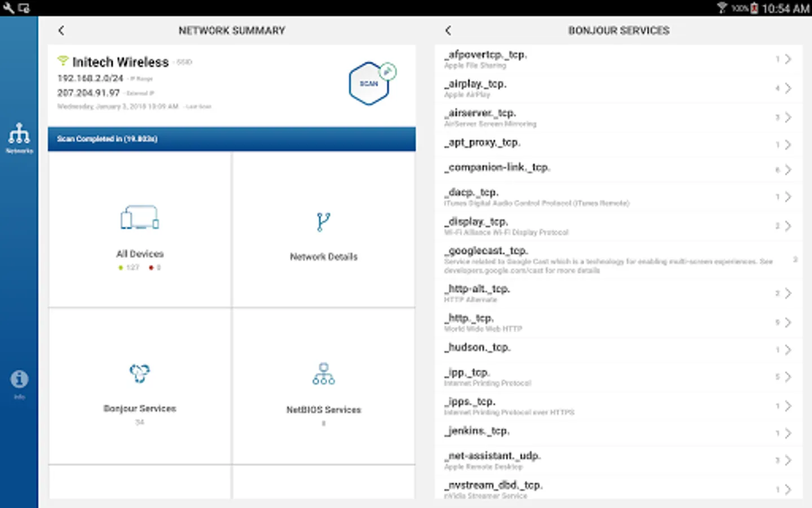Select the _nvstream_dbd._tcp. service name
The width and height of the screenshot is (812, 508).
coord(493,485)
